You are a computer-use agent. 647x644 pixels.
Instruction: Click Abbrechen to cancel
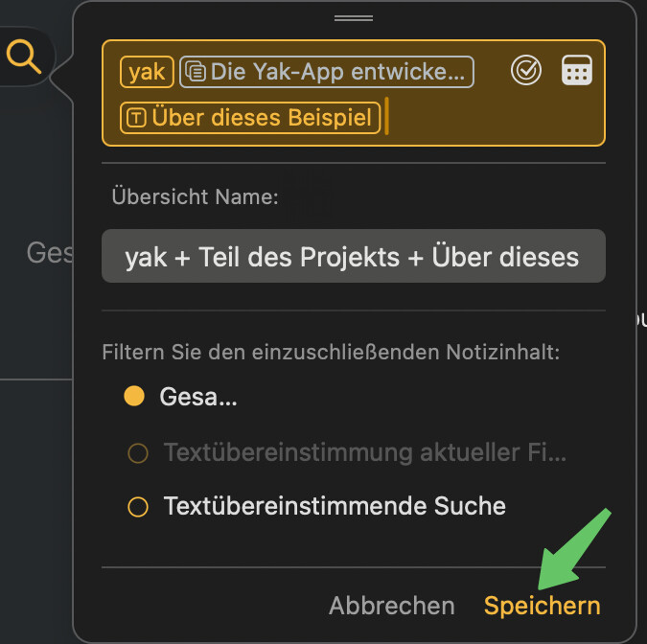(x=392, y=606)
